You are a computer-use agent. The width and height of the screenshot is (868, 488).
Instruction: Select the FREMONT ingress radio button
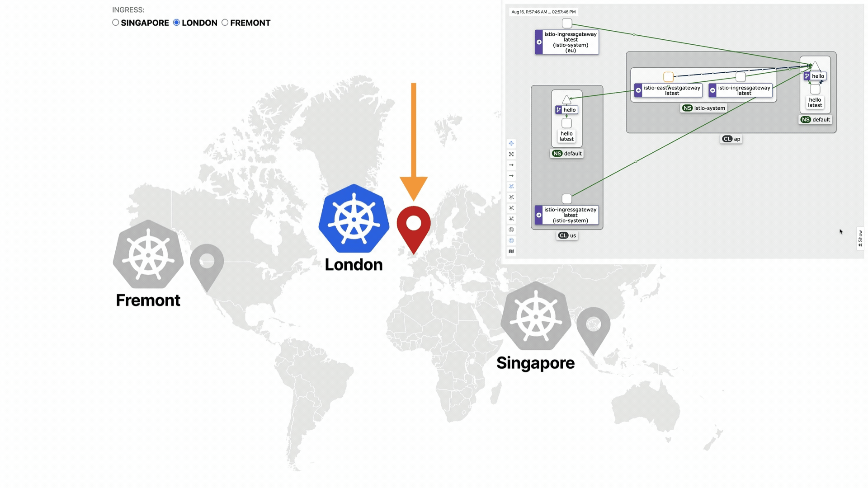tap(225, 23)
